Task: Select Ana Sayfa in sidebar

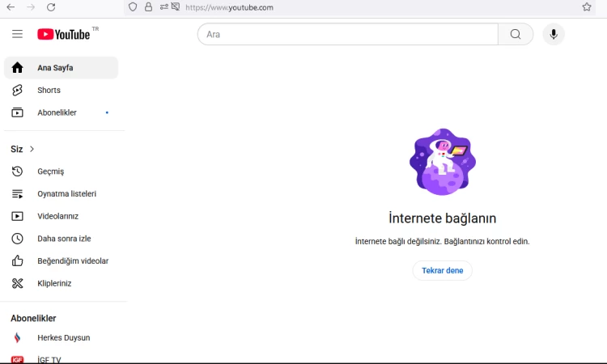Action: (x=55, y=68)
